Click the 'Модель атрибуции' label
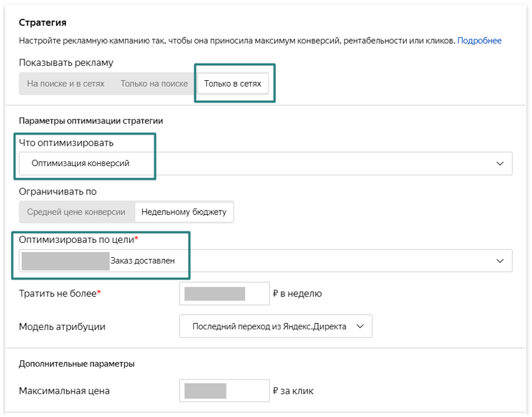 coord(62,326)
